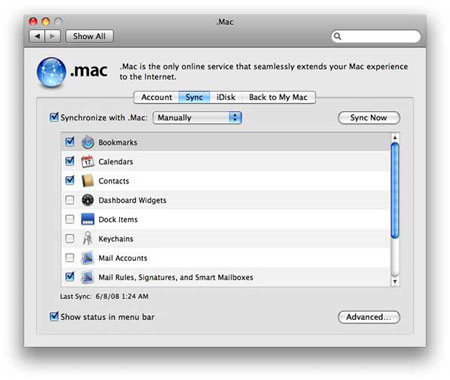The height and width of the screenshot is (380, 450).
Task: Uncheck the Calendars checkbox
Action: click(x=70, y=161)
